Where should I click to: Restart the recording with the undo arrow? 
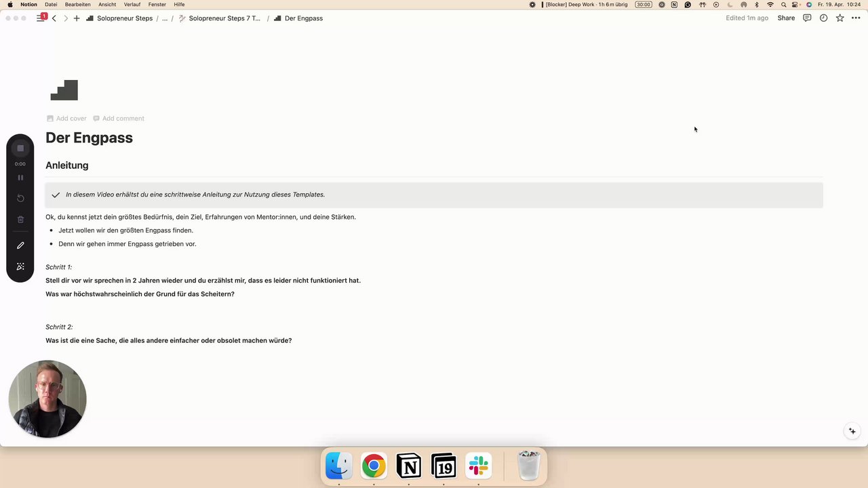20,199
